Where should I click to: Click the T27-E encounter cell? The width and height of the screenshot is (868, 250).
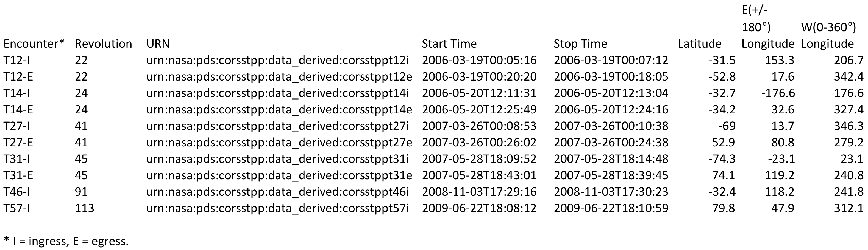[18, 142]
